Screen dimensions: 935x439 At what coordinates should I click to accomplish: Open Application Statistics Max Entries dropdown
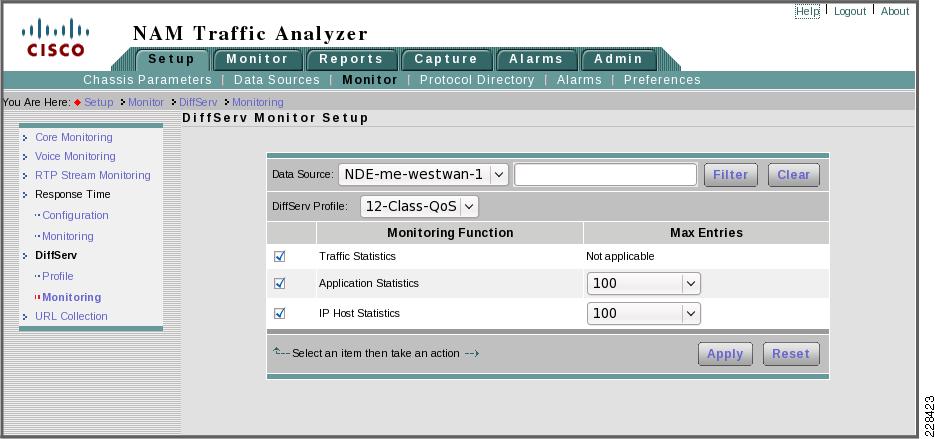[643, 283]
